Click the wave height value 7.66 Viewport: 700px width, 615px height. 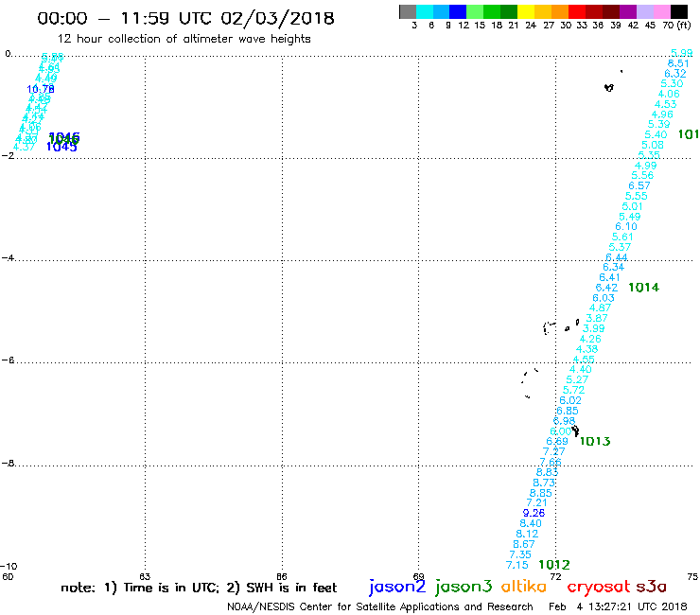(x=551, y=462)
